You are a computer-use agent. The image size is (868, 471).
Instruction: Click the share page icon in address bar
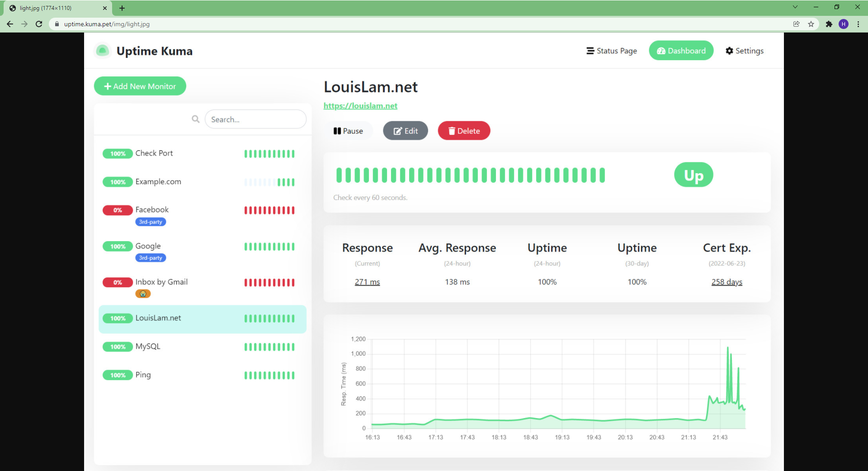pos(797,24)
